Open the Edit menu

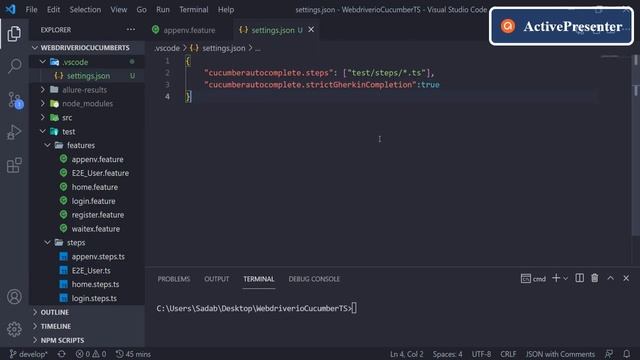pyautogui.click(x=53, y=9)
